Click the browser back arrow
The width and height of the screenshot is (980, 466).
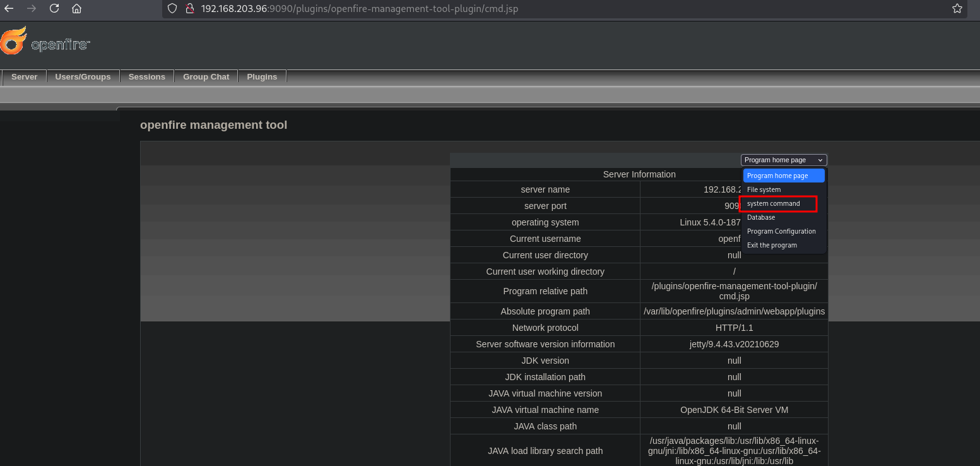point(9,9)
